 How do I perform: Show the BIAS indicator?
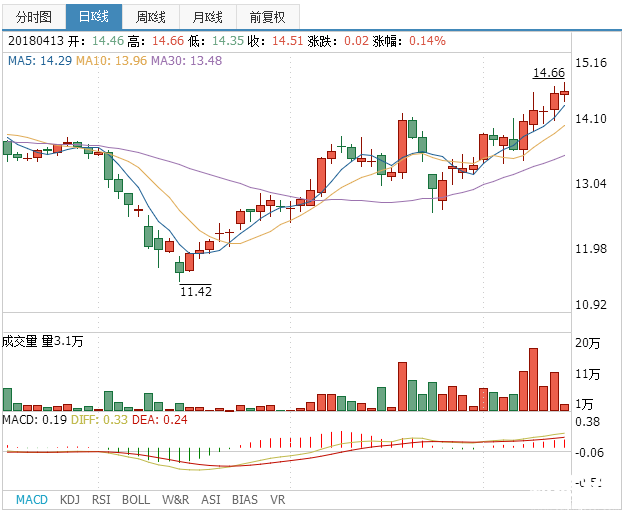(245, 500)
